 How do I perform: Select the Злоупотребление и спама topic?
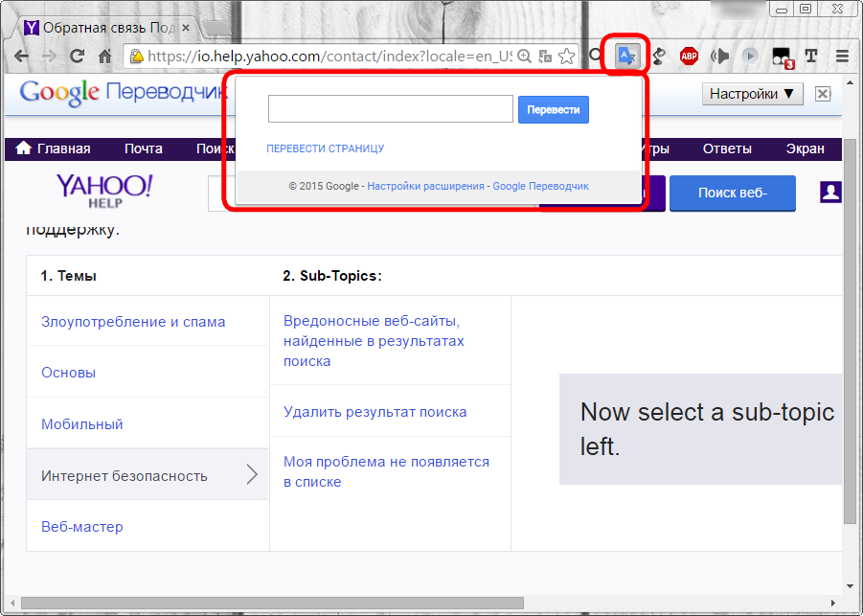tap(133, 322)
